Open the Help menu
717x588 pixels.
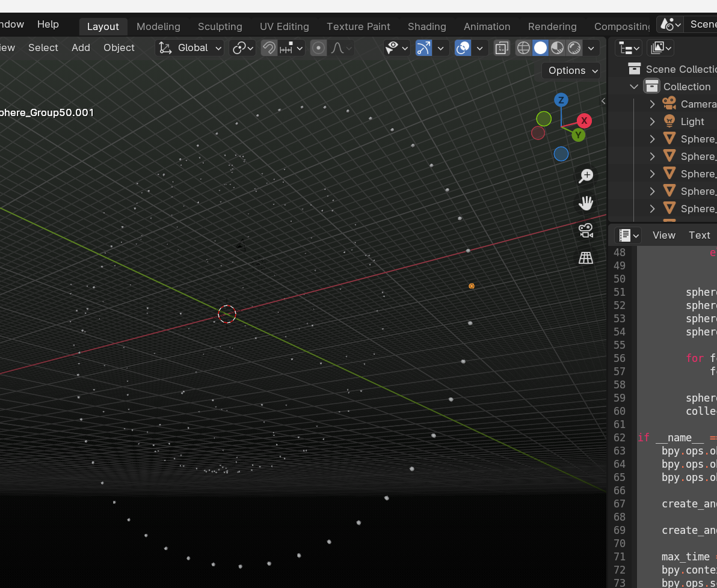[x=48, y=24]
